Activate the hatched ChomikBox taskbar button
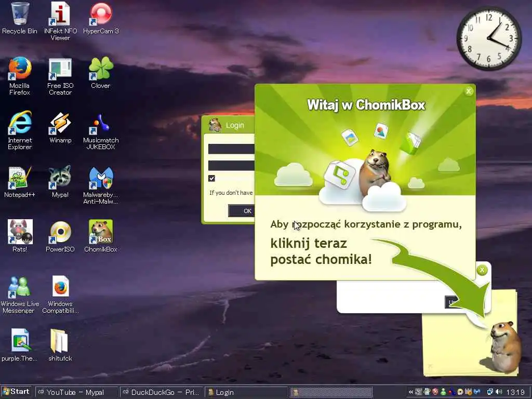This screenshot has height=399, width=532. click(331, 392)
